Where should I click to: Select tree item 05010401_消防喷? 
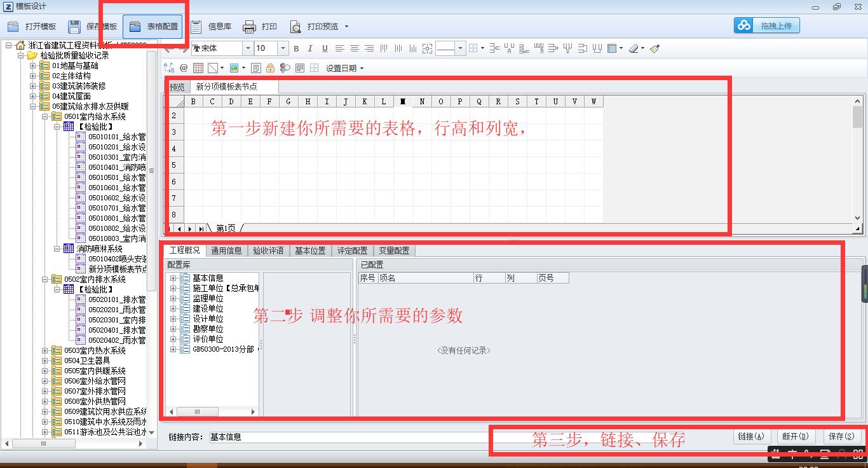point(117,167)
